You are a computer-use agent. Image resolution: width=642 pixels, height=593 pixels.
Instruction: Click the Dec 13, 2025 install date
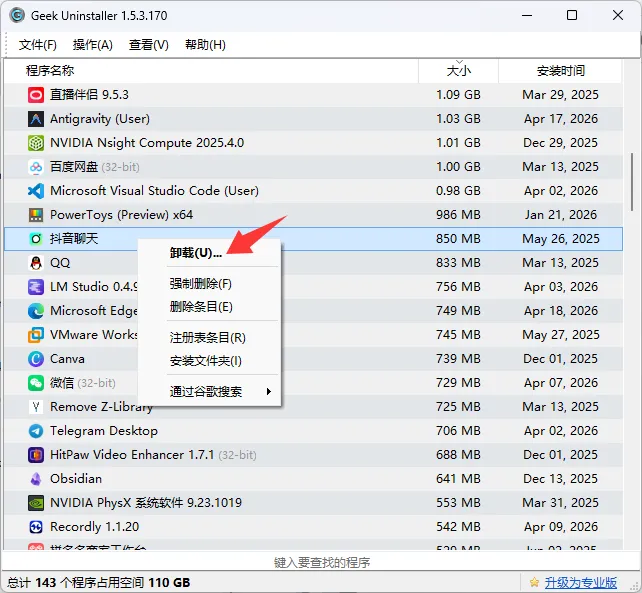(560, 479)
